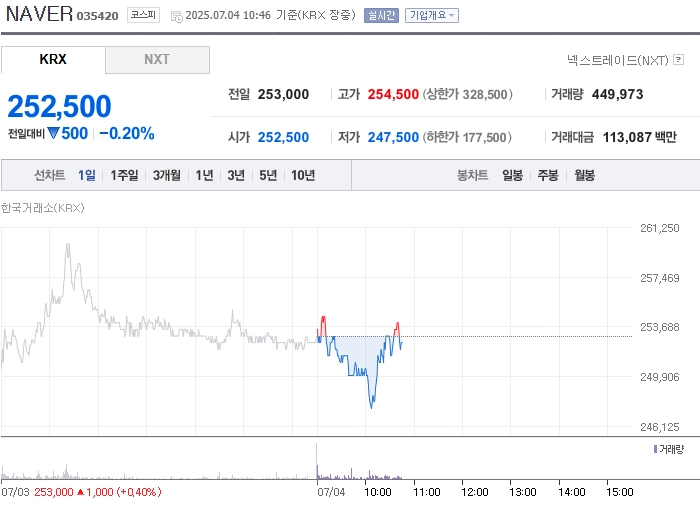The height and width of the screenshot is (515, 700).
Task: Click the 07/04 date axis label
Action: [x=331, y=492]
